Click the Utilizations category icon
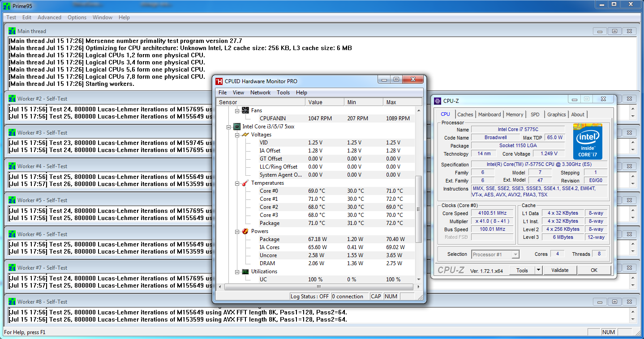This screenshot has width=644, height=339. 245,271
